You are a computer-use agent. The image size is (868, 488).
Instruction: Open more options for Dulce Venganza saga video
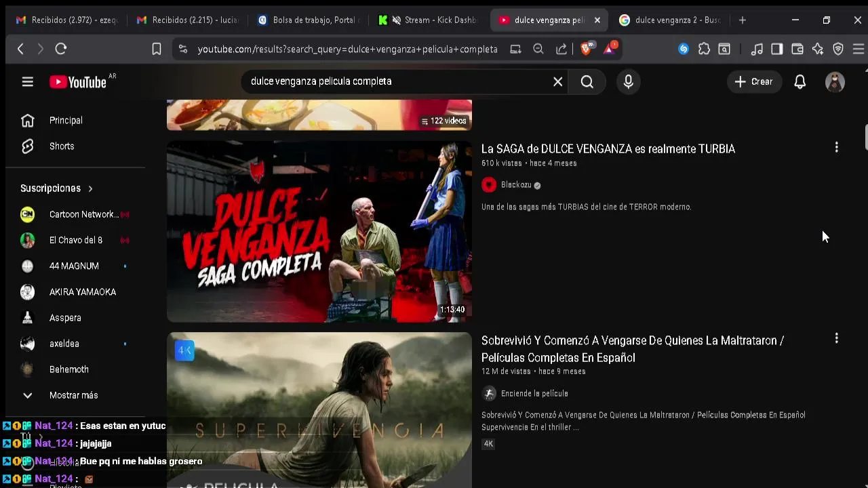tap(836, 147)
